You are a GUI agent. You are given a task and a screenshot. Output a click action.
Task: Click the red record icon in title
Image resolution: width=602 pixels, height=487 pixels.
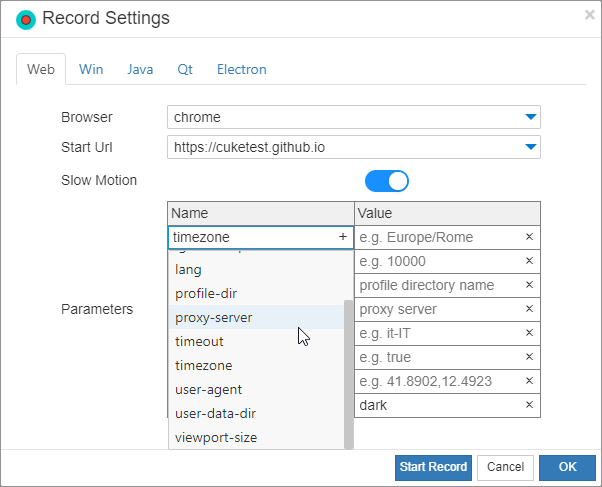(x=26, y=19)
